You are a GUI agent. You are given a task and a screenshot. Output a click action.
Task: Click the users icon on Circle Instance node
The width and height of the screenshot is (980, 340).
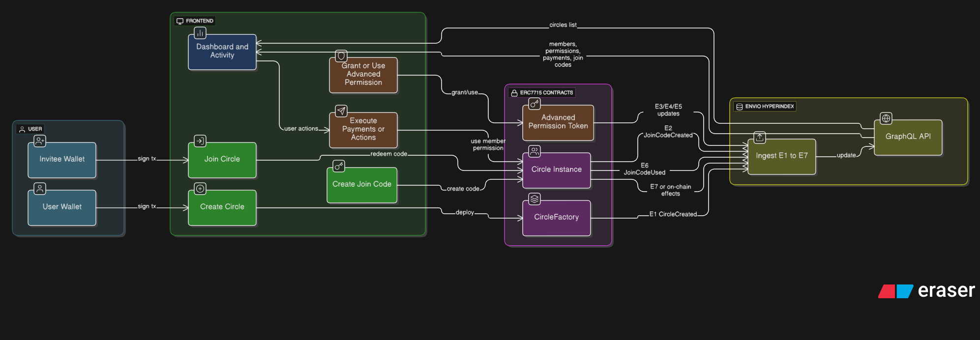pos(535,151)
